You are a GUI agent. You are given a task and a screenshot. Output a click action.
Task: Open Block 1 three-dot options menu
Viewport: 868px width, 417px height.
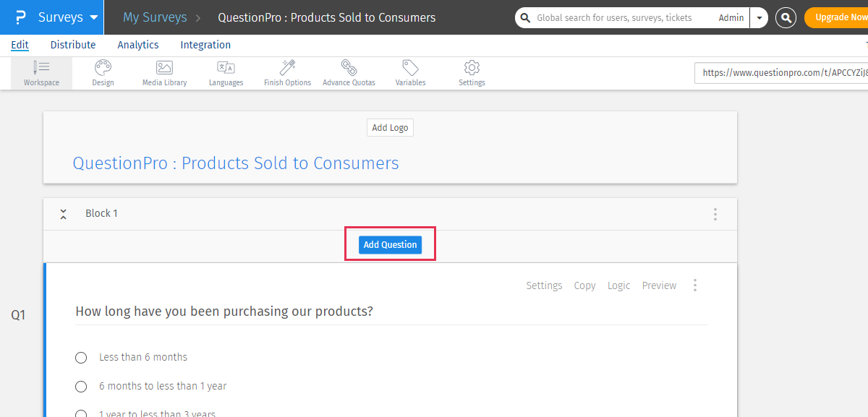point(715,214)
